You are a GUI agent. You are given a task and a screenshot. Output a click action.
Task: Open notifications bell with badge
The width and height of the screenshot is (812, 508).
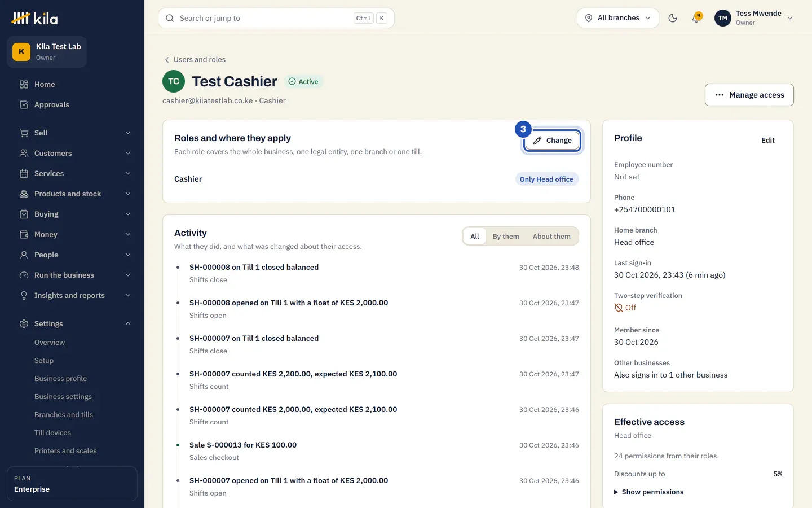[x=697, y=17]
